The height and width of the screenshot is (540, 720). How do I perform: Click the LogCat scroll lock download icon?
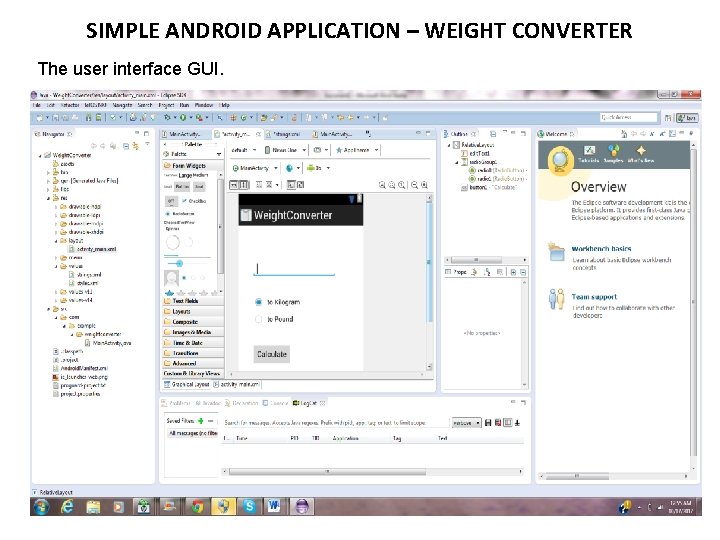tap(518, 423)
